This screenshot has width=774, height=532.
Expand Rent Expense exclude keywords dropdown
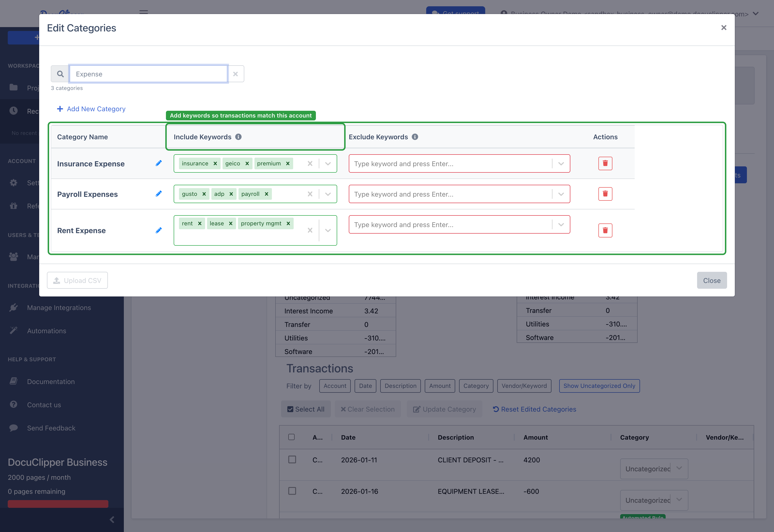561,225
